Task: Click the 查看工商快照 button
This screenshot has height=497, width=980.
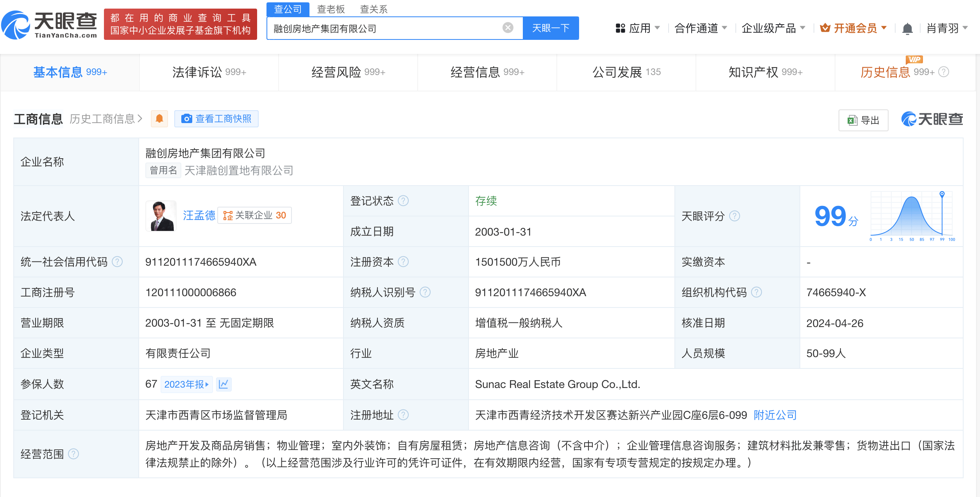Action: pos(216,119)
